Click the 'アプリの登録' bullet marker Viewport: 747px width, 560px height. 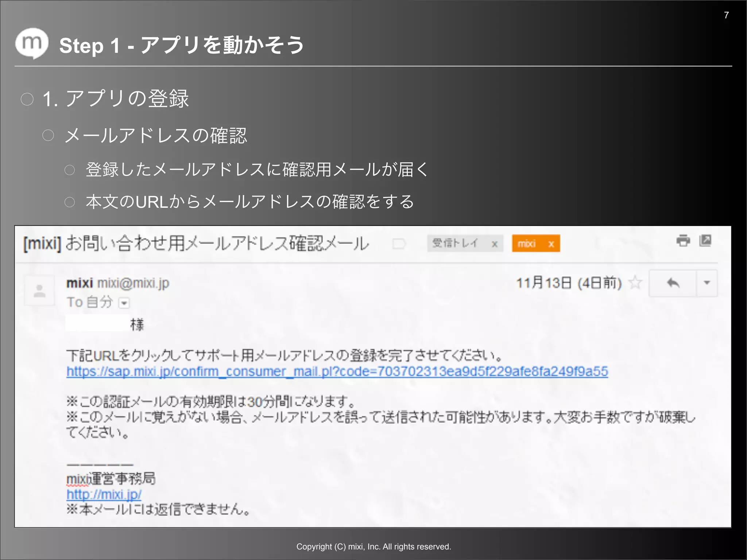click(x=27, y=99)
